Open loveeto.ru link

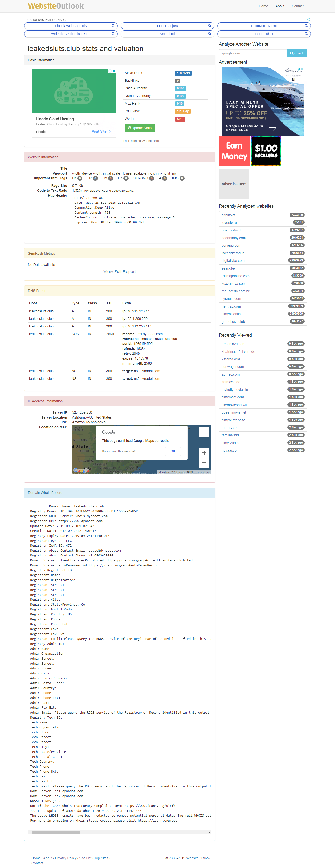[229, 223]
